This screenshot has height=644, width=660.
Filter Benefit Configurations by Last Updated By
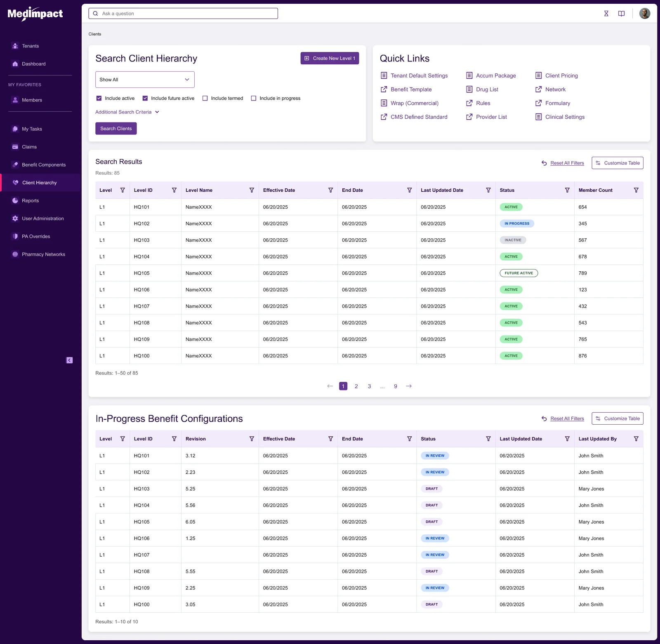point(636,439)
